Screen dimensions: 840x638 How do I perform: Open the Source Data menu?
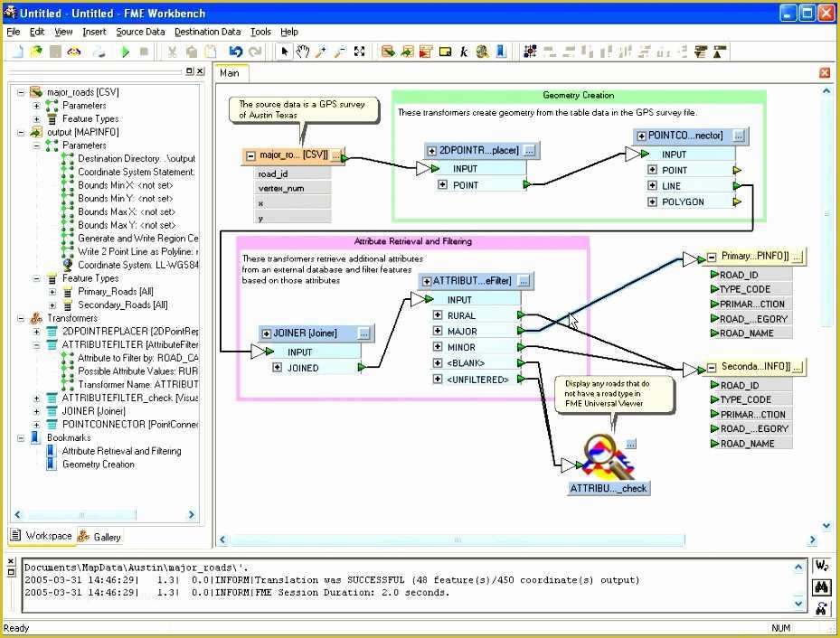point(140,33)
